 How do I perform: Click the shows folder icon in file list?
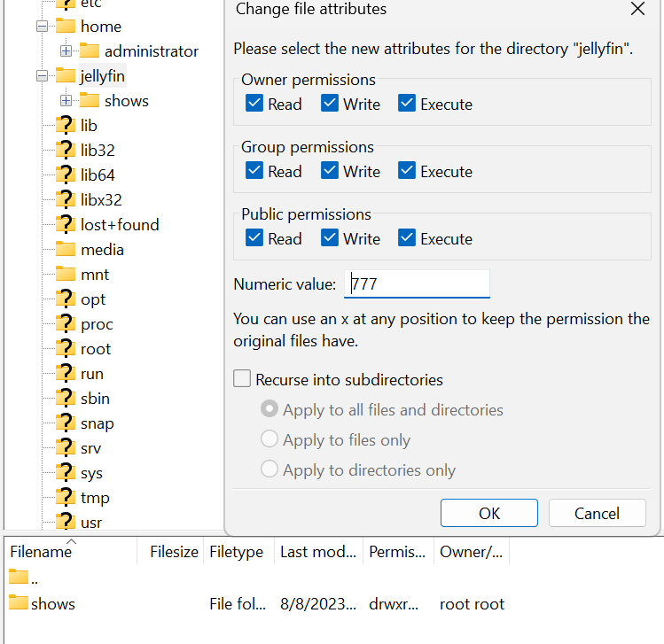(x=19, y=604)
